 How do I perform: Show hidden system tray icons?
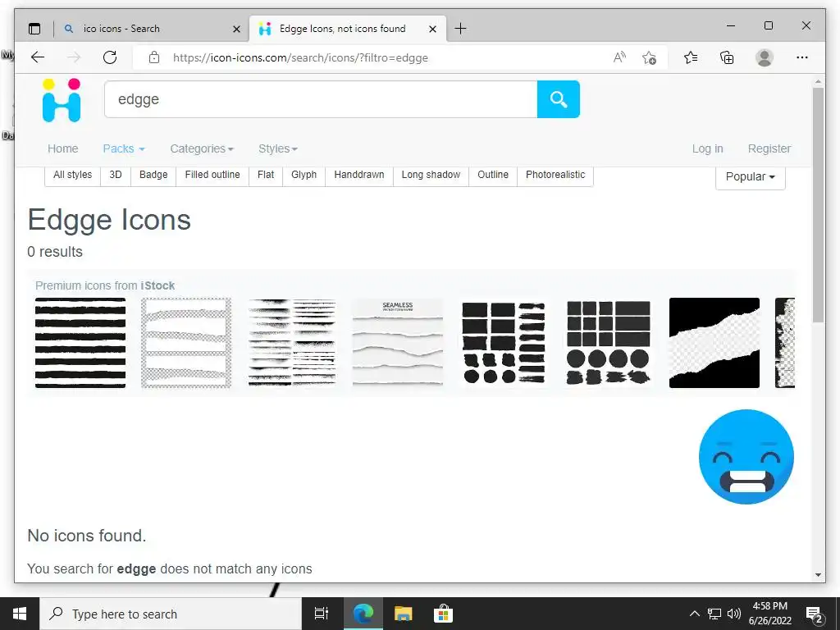click(694, 614)
